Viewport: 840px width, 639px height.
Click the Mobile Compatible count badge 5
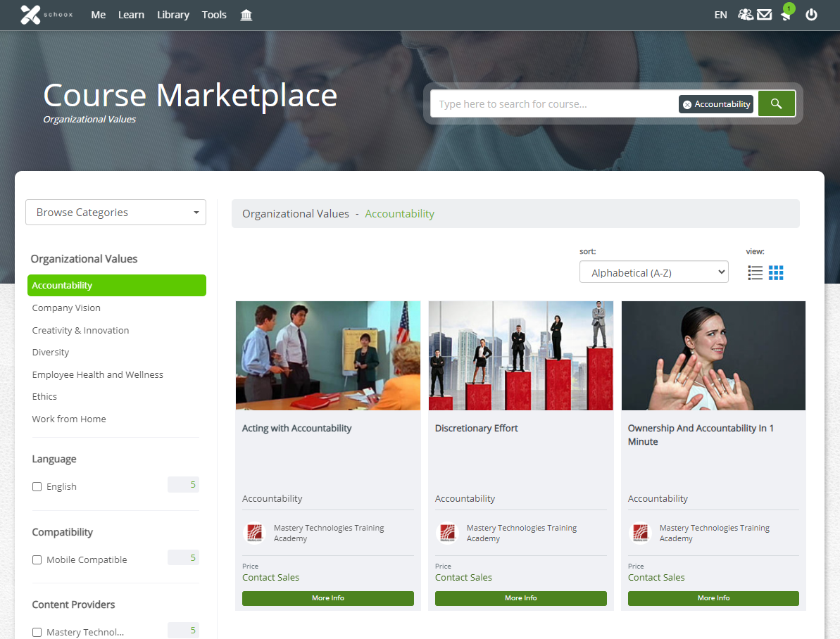183,557
